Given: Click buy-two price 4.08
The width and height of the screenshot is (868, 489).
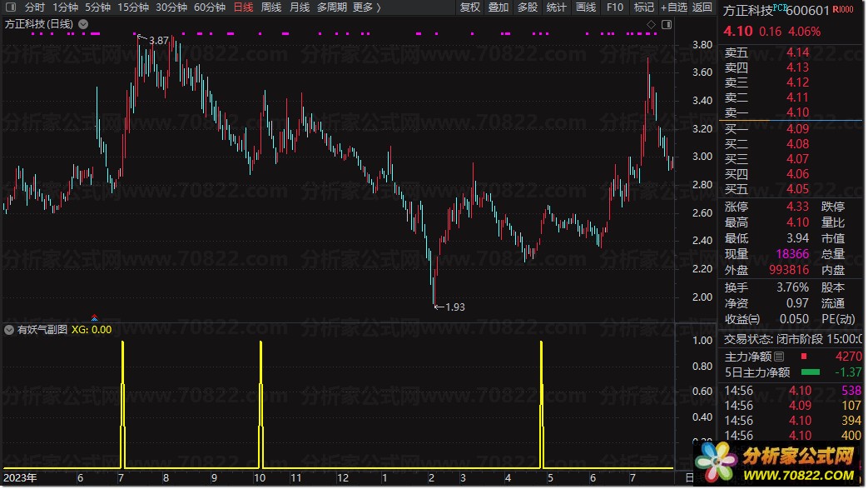Looking at the screenshot, I should 798,144.
